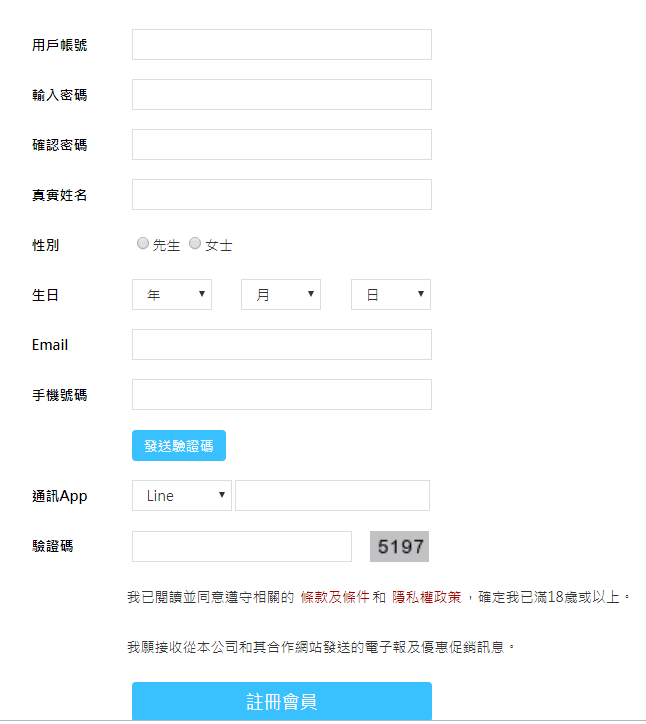Open the 日 birth day dropdown
646x724 pixels.
pos(391,295)
